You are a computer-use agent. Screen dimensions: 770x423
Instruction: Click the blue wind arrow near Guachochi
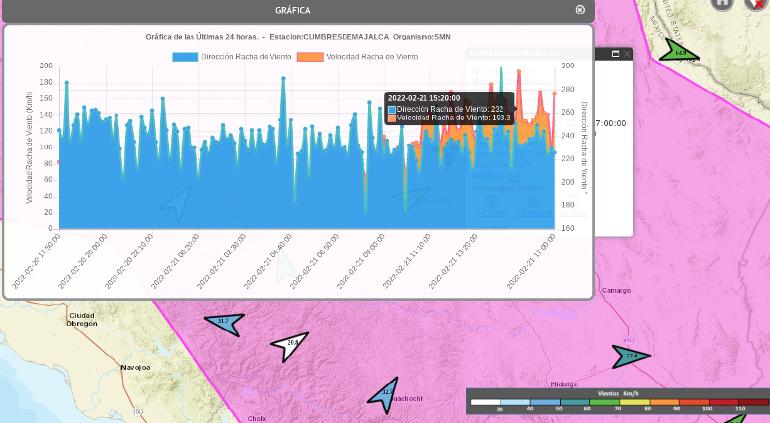(x=385, y=393)
